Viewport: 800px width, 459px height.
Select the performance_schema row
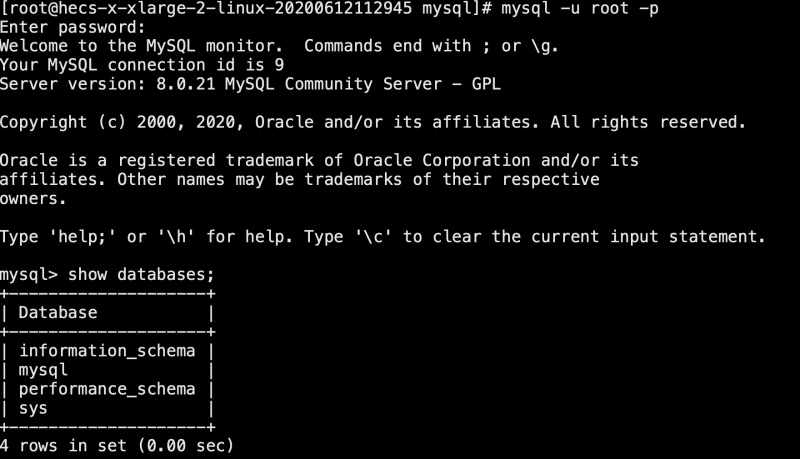[107, 389]
